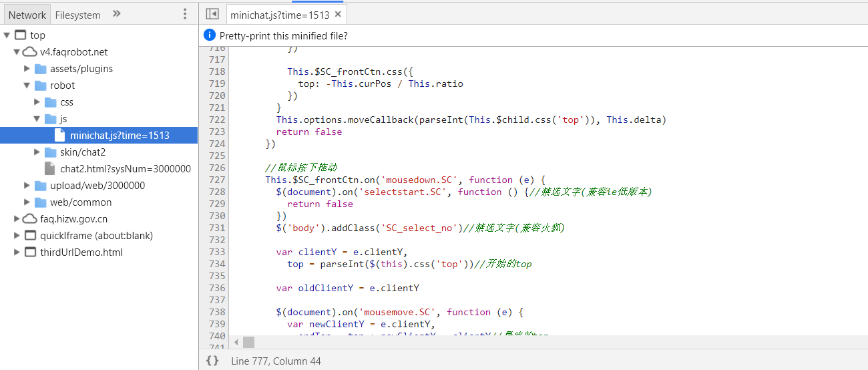Click the horizontal scrollbar thumb

[248, 342]
